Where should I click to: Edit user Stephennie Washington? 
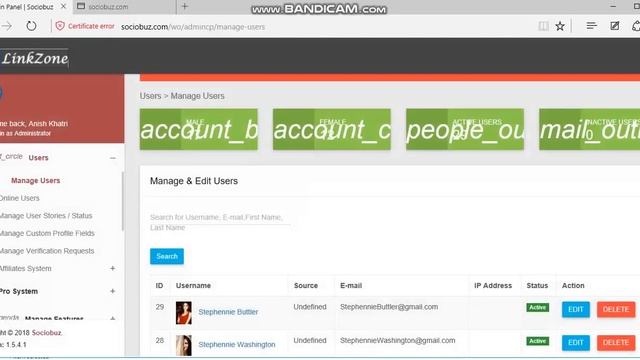(x=576, y=342)
